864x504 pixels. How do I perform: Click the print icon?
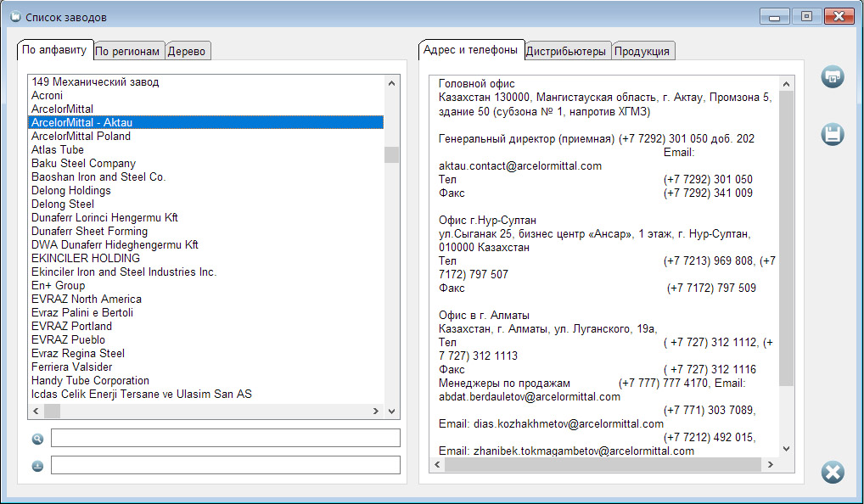[x=832, y=76]
